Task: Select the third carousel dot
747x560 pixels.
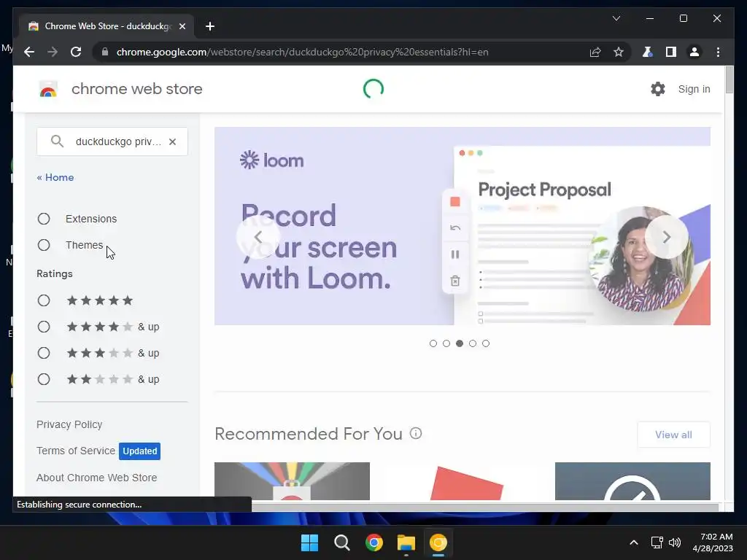Action: point(460,343)
